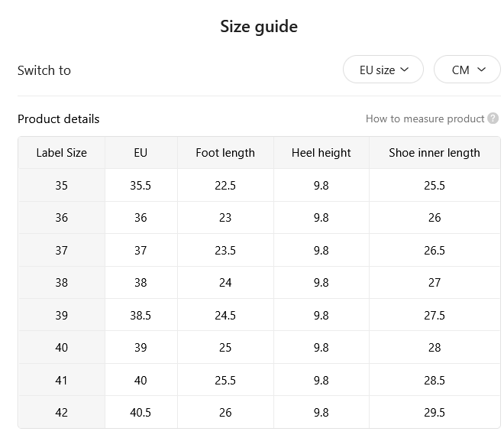Click the Label Size column header

tap(61, 153)
